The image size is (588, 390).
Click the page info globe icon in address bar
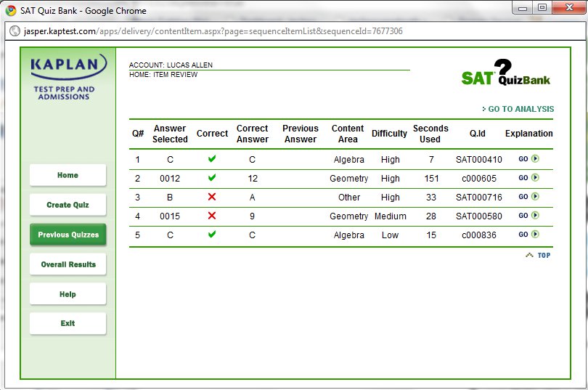click(x=15, y=31)
